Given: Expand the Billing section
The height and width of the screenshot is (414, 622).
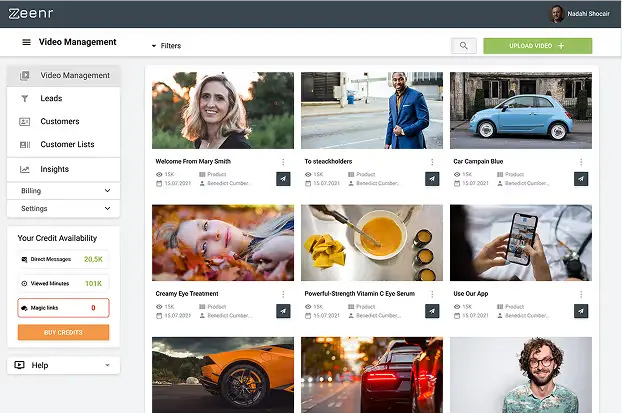Looking at the screenshot, I should click(63, 191).
